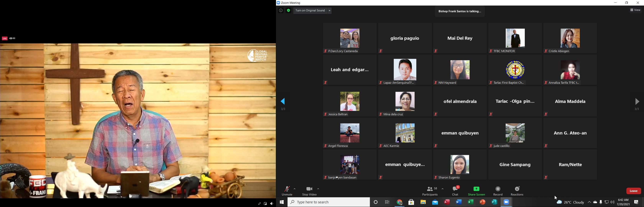
Task: Expand the arrow next to Participants
Action: tap(443, 189)
